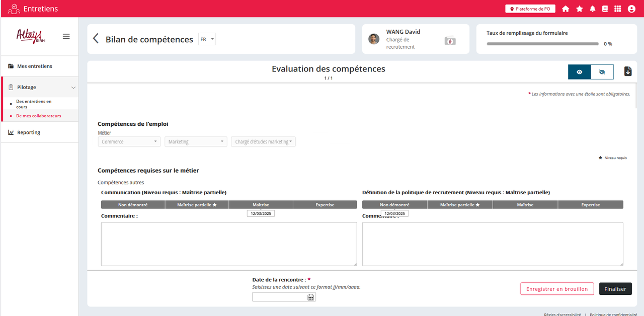Screen dimensions: 644x316
Task: Open the user profile icon
Action: (631, 9)
